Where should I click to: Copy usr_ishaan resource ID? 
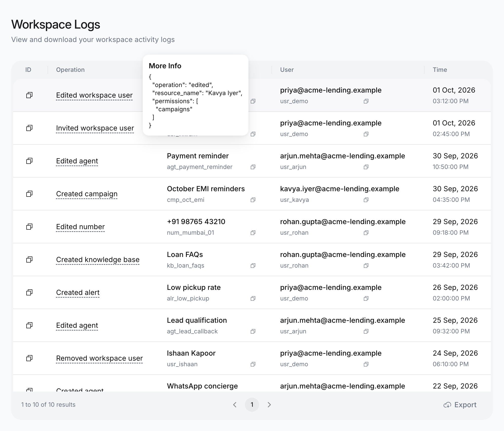click(253, 364)
